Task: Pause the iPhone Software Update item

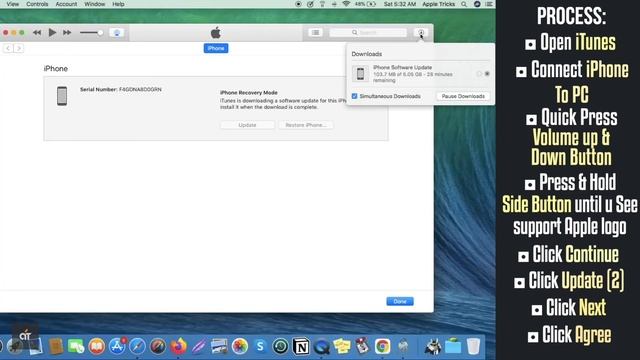Action: [479, 74]
